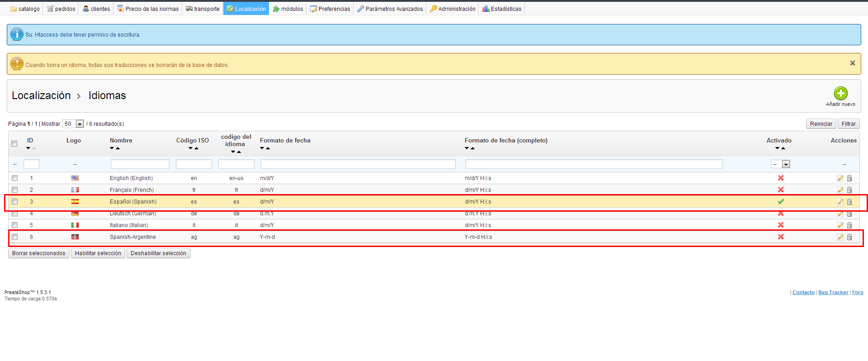This screenshot has height=361, width=868.
Task: Sort Formato de fecha with its down arrow
Action: coord(262,148)
